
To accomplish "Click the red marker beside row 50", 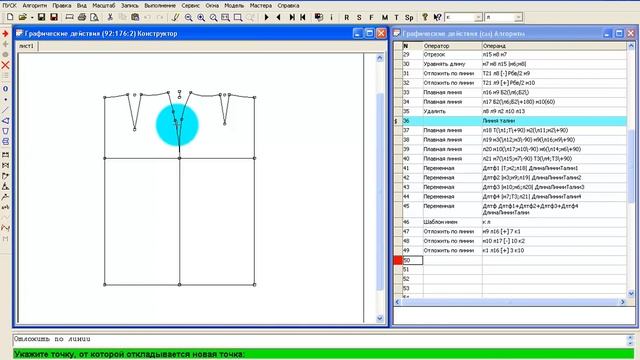I will coord(398,260).
